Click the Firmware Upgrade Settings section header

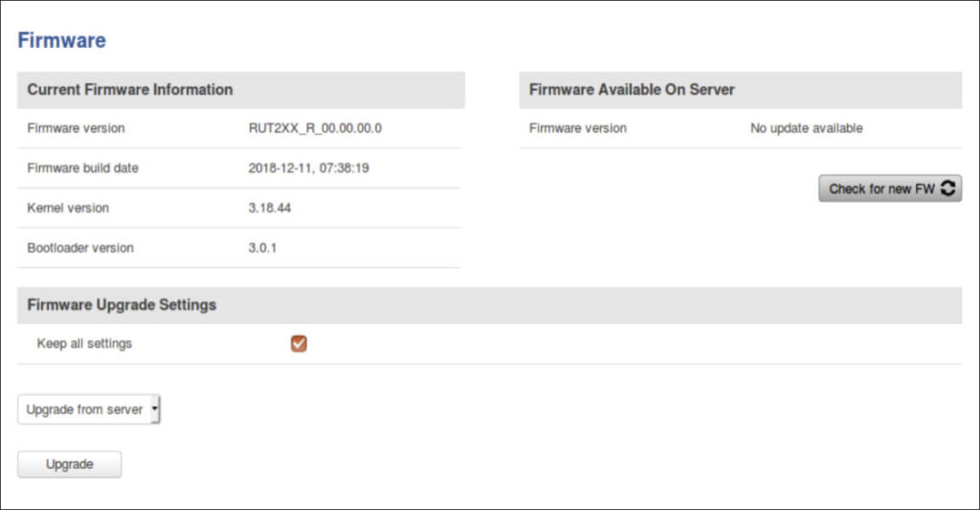pos(122,305)
